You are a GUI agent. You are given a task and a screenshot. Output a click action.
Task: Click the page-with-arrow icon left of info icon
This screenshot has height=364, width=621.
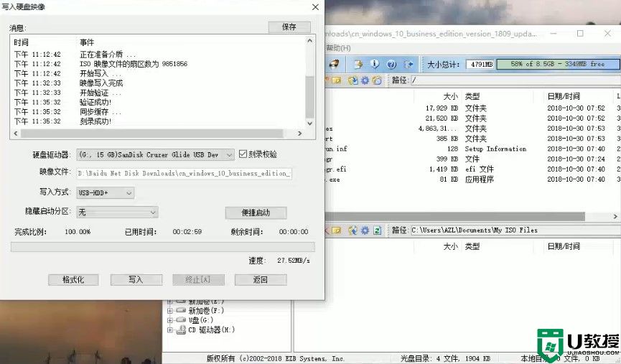pyautogui.click(x=358, y=64)
